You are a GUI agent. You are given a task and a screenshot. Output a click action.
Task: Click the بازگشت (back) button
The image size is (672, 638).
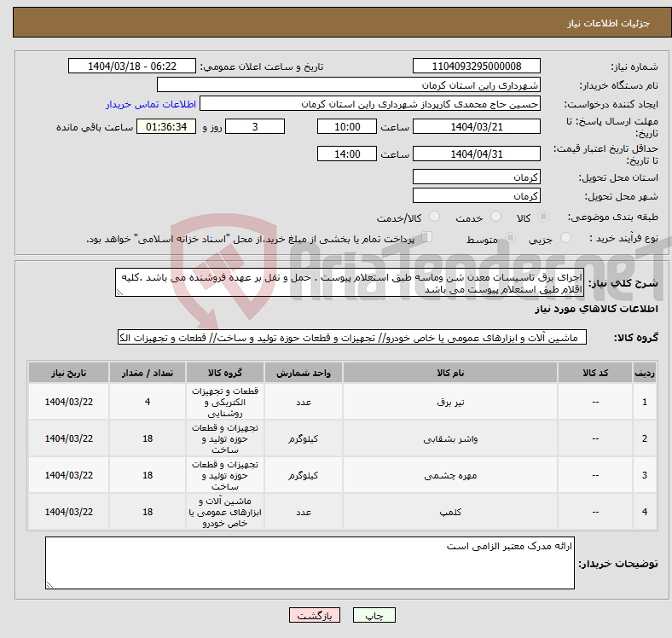[315, 615]
